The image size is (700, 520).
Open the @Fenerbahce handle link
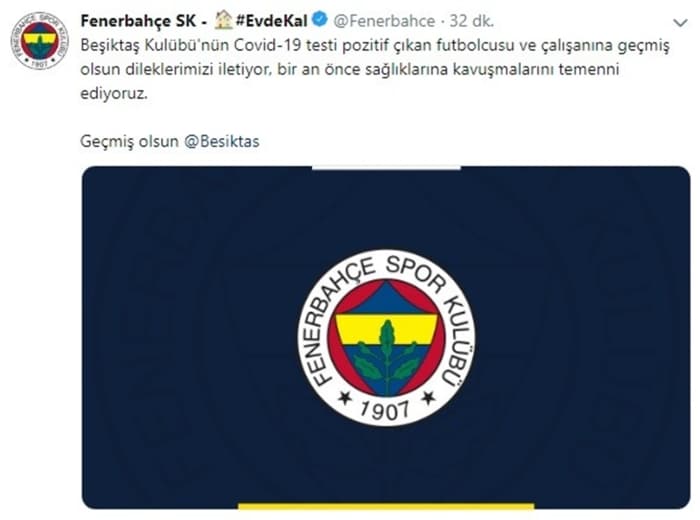click(384, 21)
